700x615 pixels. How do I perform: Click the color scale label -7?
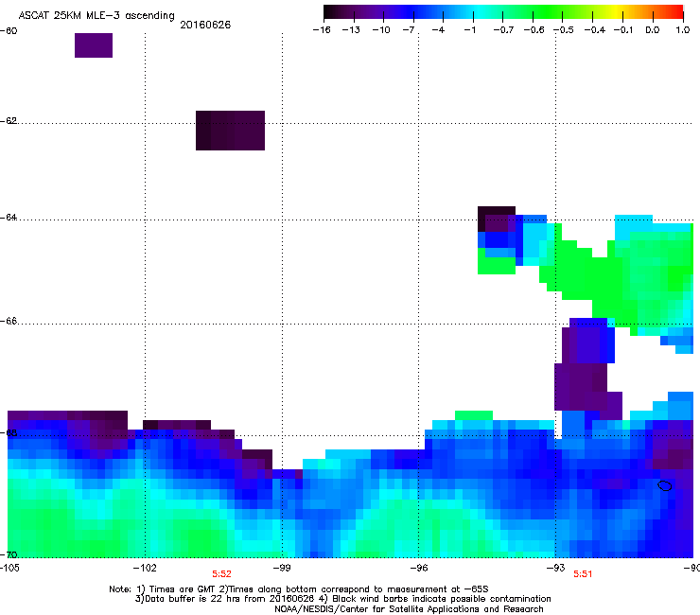(x=409, y=30)
